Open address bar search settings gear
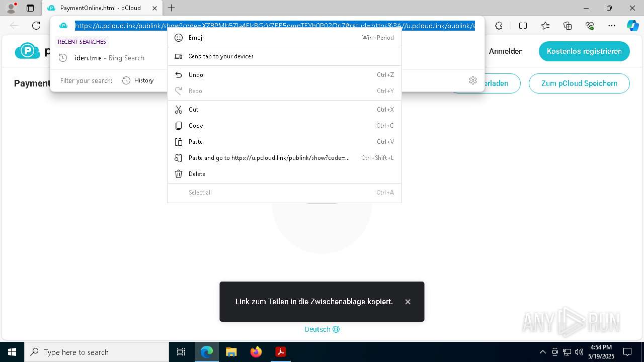644x362 pixels. tap(473, 80)
